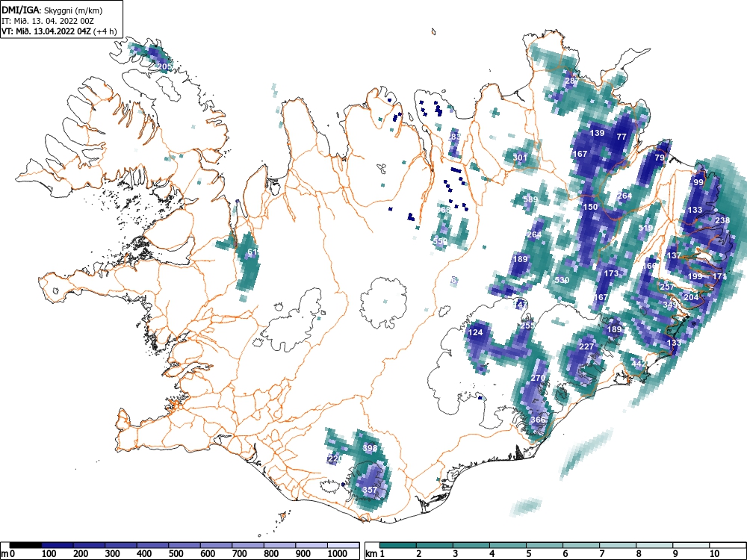Click the 227 visibility value on the map
This screenshot has width=747, height=560.
pyautogui.click(x=586, y=346)
